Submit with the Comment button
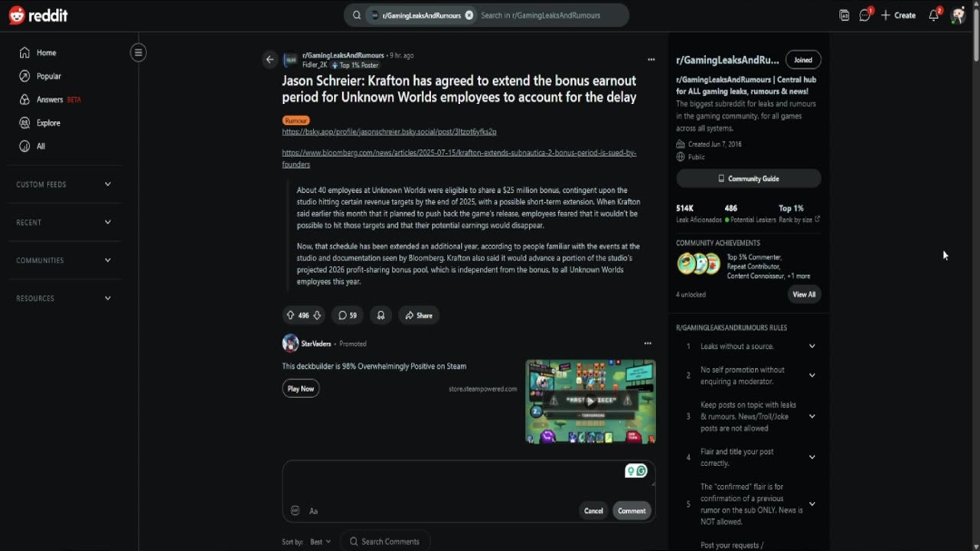This screenshot has height=551, width=980. [x=632, y=510]
